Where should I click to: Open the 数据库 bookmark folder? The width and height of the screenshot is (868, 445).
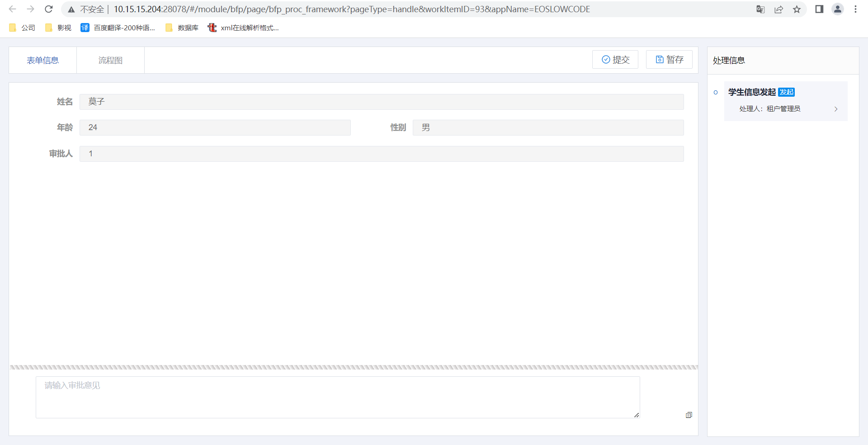(182, 28)
